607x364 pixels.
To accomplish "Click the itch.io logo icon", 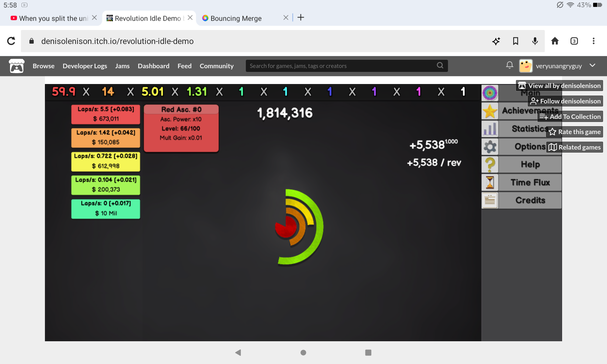I will tap(17, 66).
